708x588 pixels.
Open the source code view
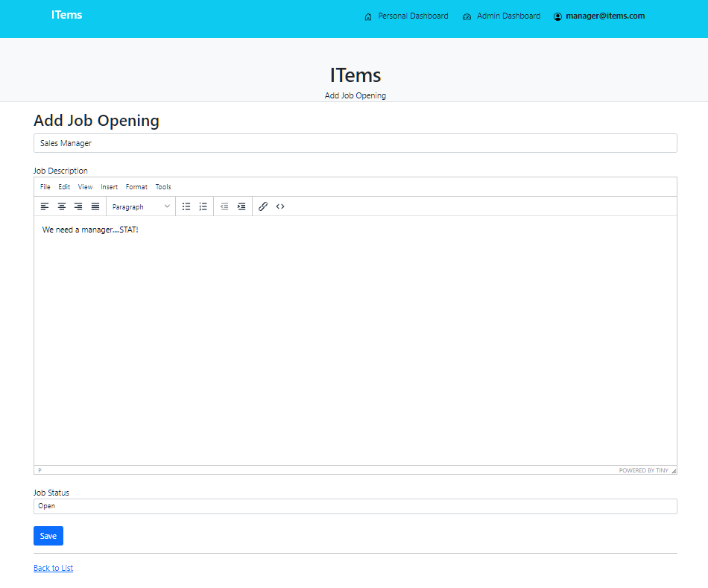[x=280, y=206]
